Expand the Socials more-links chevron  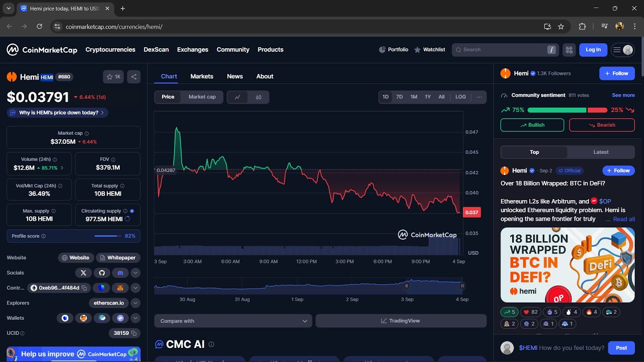135,273
